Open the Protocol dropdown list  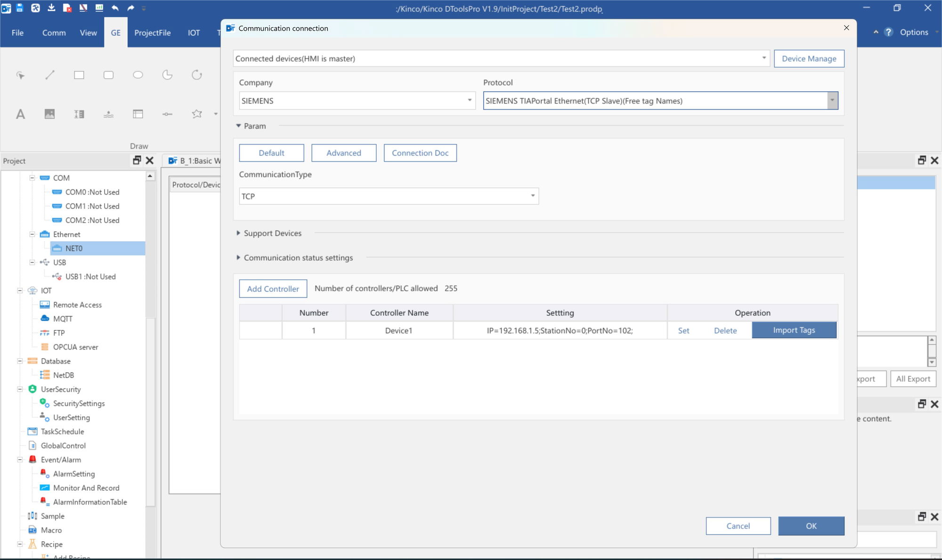click(832, 100)
